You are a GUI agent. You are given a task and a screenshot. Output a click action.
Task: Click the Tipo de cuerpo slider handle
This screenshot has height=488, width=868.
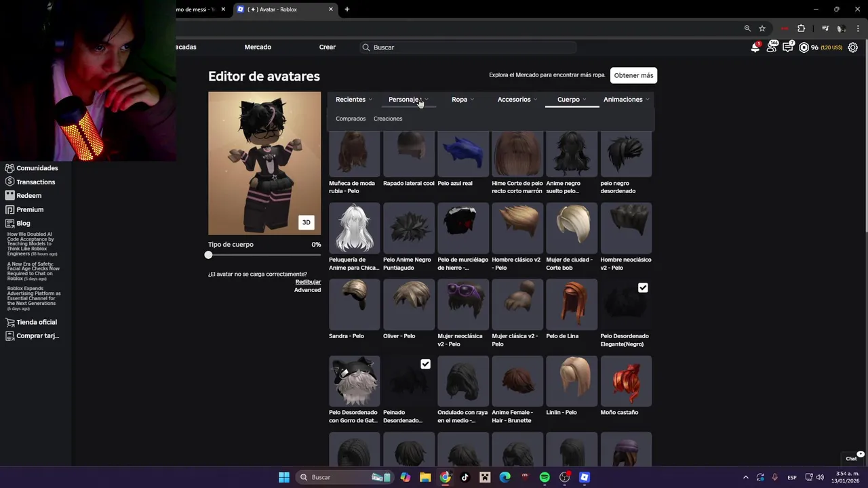click(208, 255)
